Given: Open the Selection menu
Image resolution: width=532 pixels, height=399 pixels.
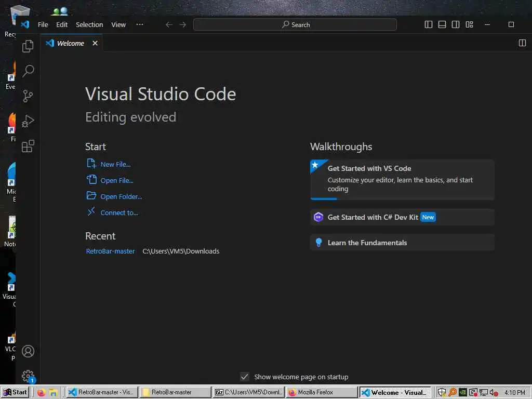Looking at the screenshot, I should (x=89, y=24).
